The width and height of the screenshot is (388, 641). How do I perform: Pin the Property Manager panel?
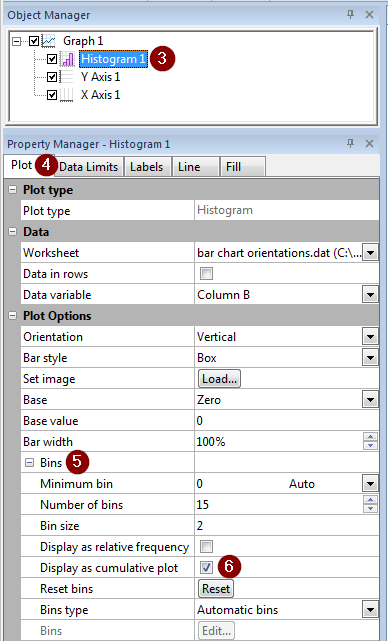point(350,143)
